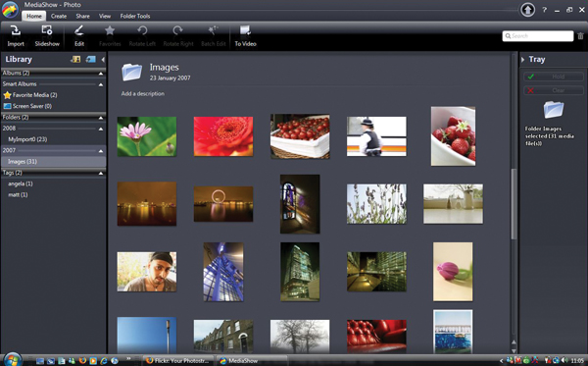The width and height of the screenshot is (588, 366).
Task: Click the Rotate Left icon
Action: click(x=142, y=30)
